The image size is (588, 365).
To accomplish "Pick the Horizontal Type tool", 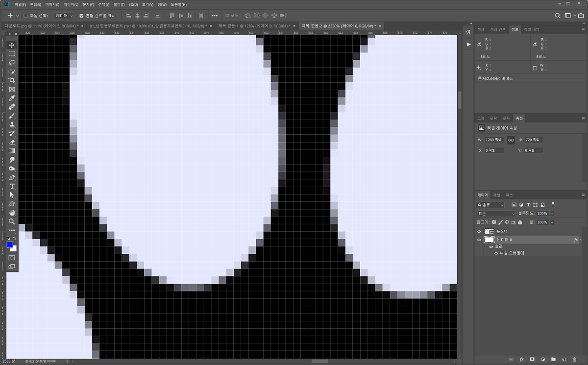I will click(12, 186).
